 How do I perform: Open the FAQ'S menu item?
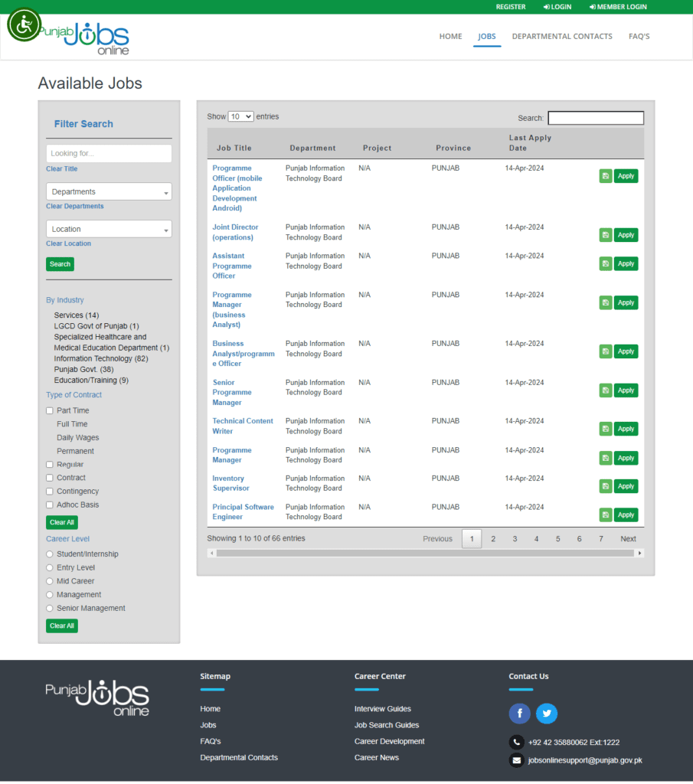639,37
